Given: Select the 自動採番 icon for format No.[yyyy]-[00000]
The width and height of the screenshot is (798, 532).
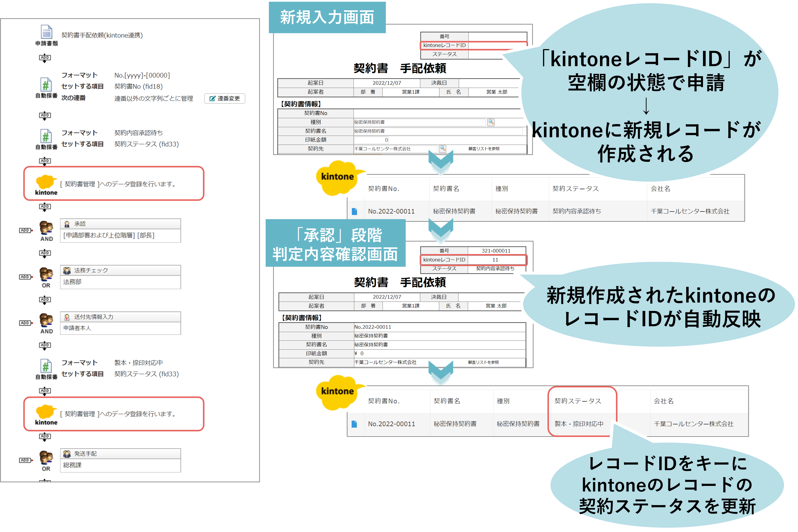Looking at the screenshot, I should [46, 84].
